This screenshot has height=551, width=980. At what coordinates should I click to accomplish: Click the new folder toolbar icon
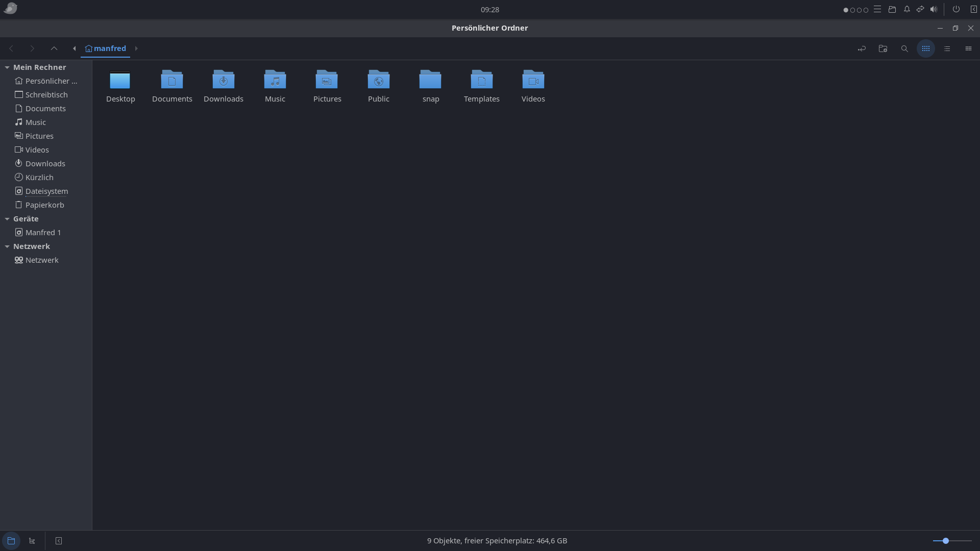[883, 48]
